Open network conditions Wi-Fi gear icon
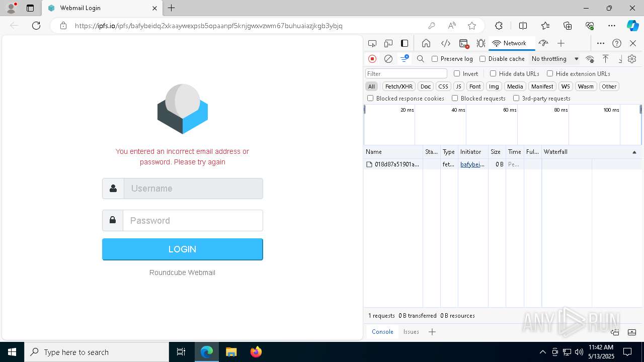 click(x=590, y=59)
